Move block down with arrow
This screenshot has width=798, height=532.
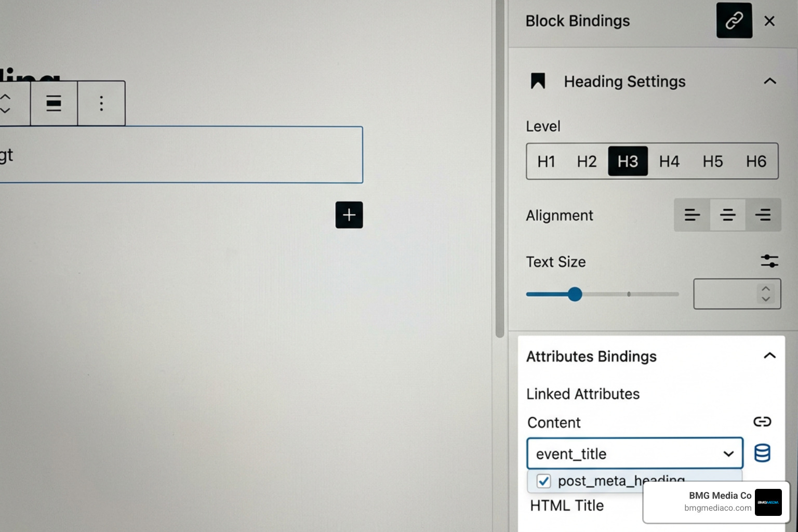(6, 110)
